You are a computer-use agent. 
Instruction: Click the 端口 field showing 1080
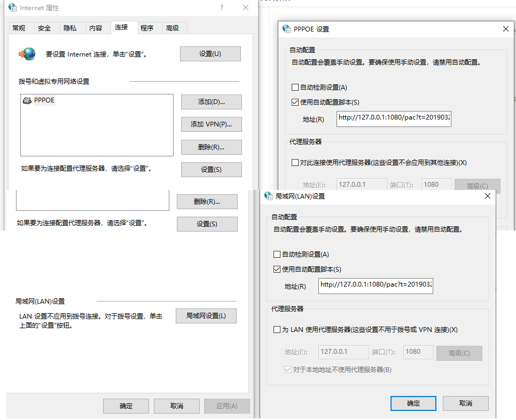click(x=418, y=352)
